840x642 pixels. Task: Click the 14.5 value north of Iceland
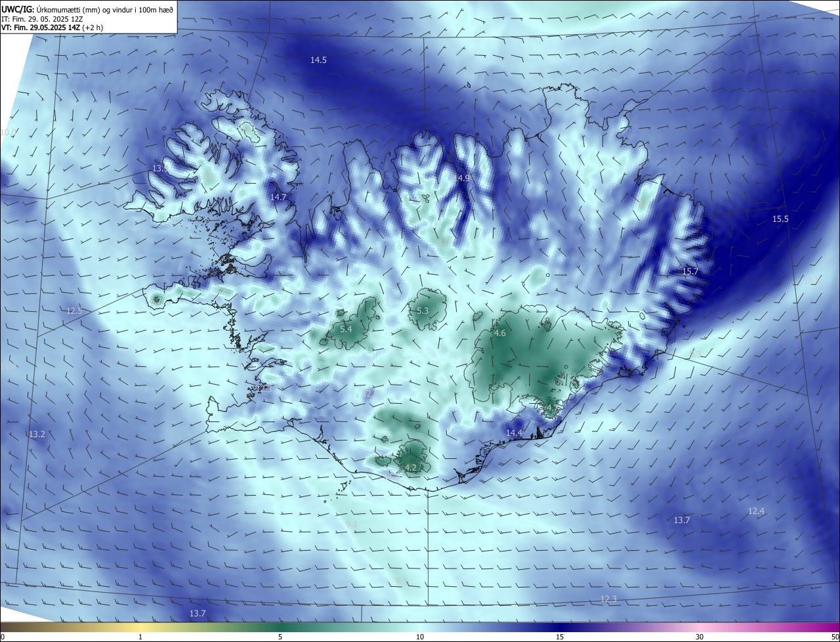click(x=318, y=60)
